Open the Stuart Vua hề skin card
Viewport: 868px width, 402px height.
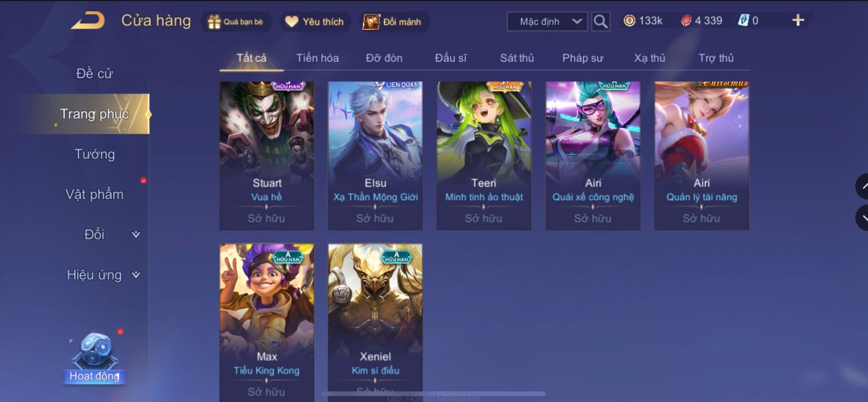pos(267,156)
